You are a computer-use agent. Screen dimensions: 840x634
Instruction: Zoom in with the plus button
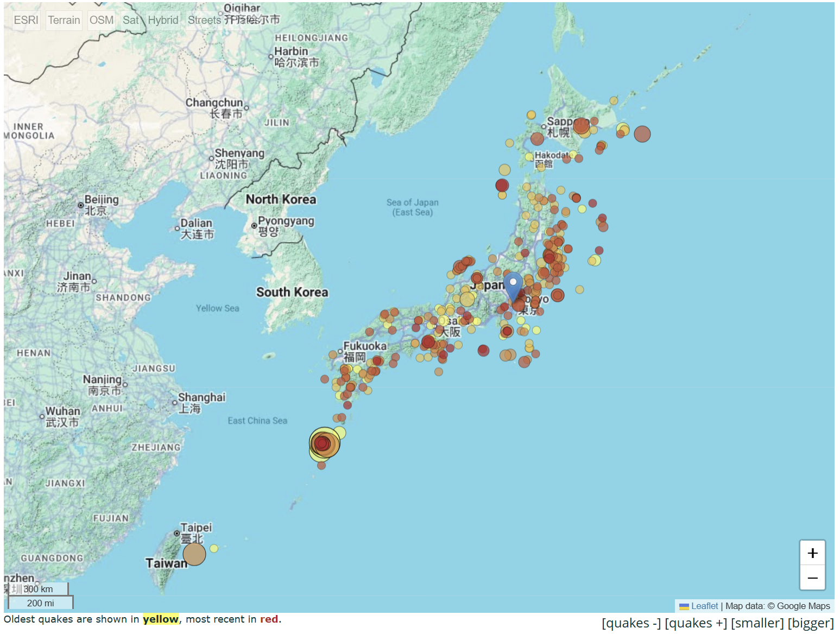[x=812, y=553]
